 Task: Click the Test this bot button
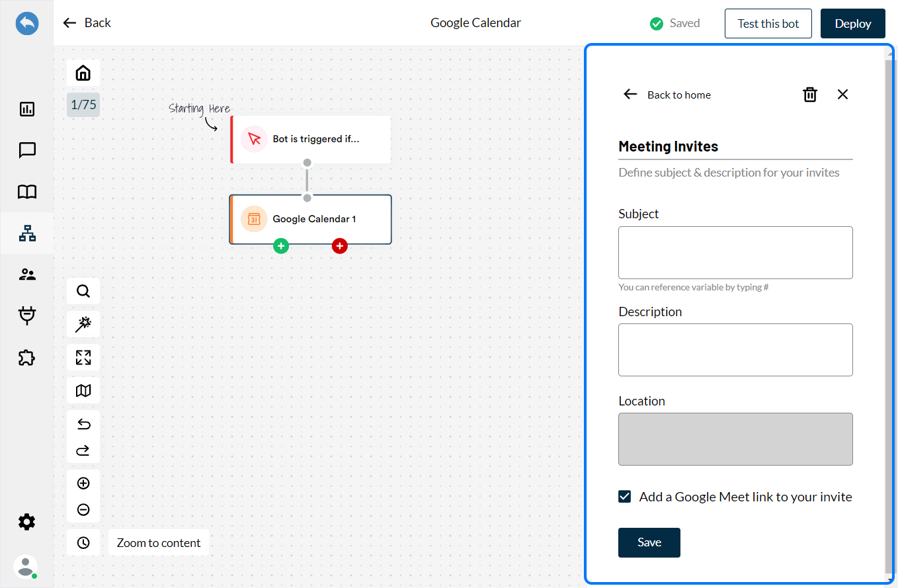[768, 23]
